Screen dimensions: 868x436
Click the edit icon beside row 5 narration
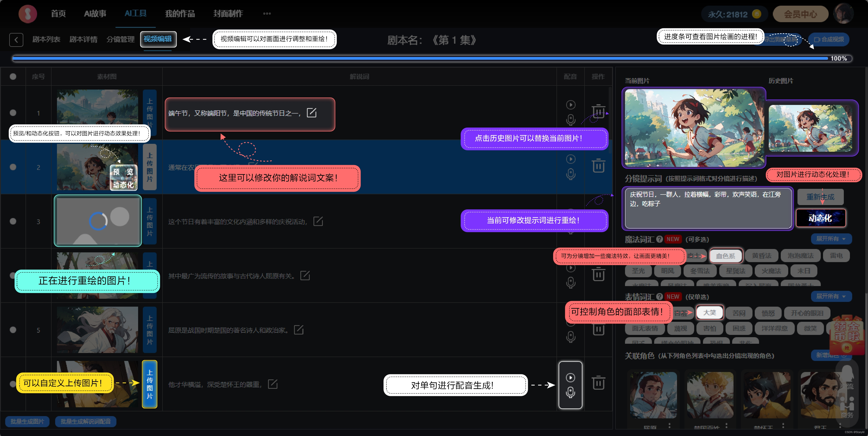point(299,330)
